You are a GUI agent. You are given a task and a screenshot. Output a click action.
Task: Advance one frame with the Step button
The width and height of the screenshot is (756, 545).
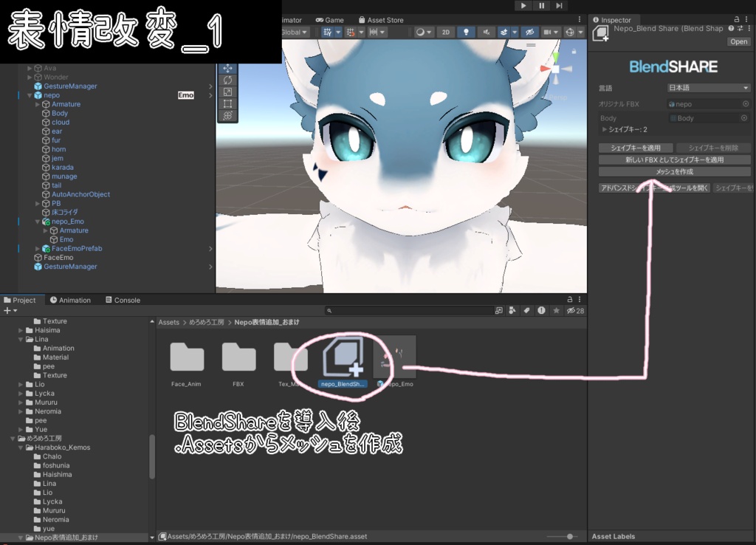pos(560,6)
